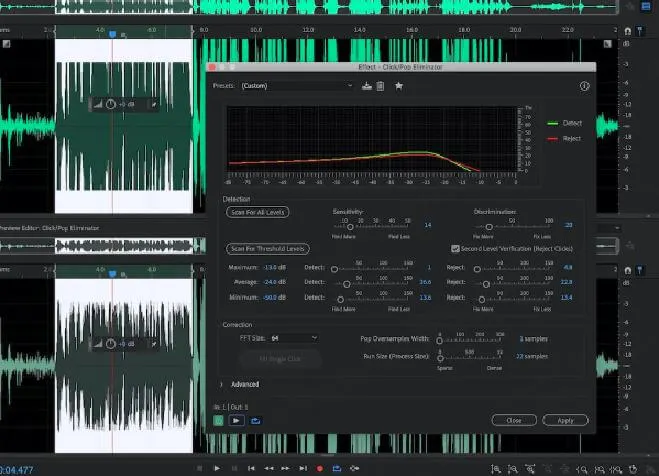The image size is (659, 476).
Task: Delete the selected preset
Action: pyautogui.click(x=380, y=87)
